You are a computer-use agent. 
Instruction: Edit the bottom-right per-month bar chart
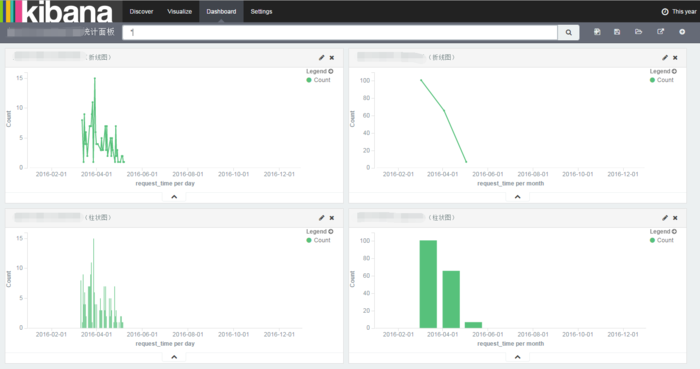[x=665, y=218]
